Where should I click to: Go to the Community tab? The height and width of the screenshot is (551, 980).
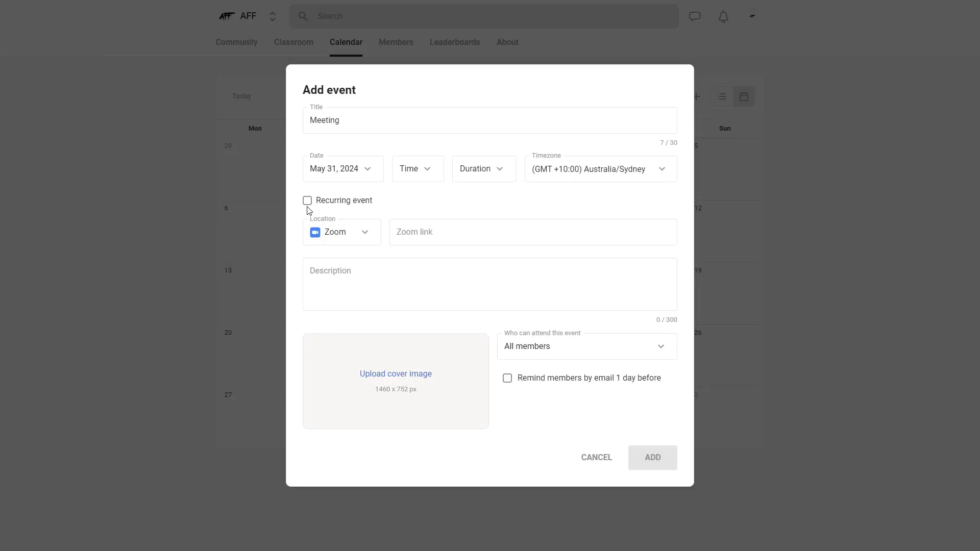(x=236, y=42)
